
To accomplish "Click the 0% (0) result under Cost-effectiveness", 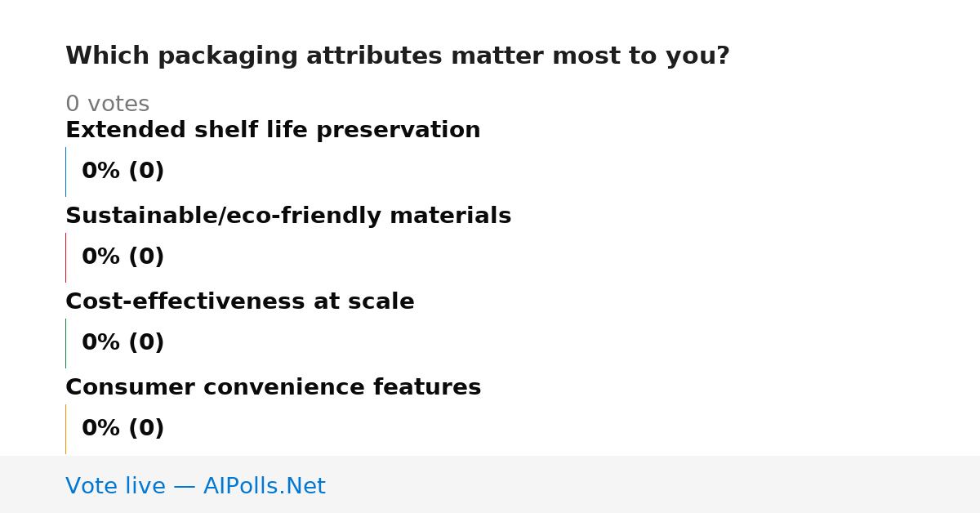I will pyautogui.click(x=122, y=343).
